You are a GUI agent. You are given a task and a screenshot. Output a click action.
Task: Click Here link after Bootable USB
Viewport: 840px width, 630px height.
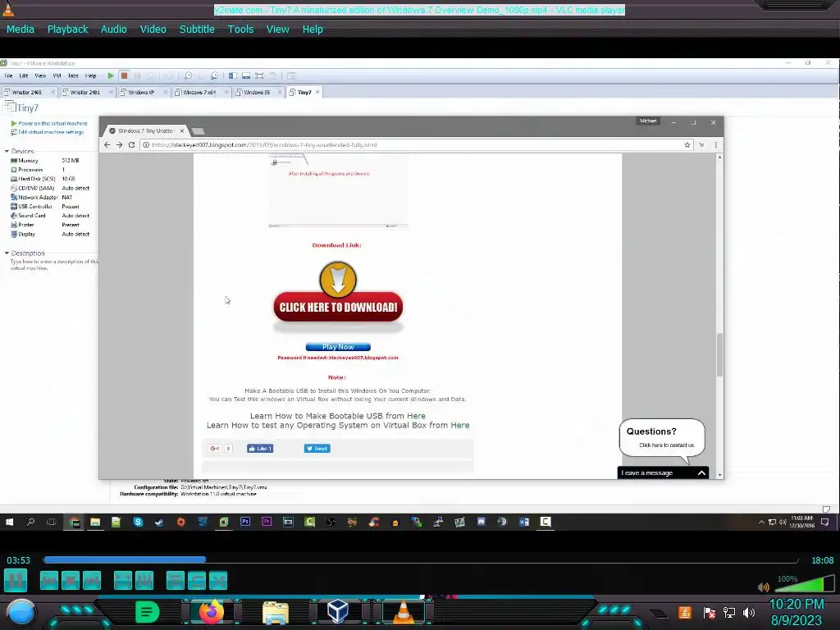click(x=416, y=416)
